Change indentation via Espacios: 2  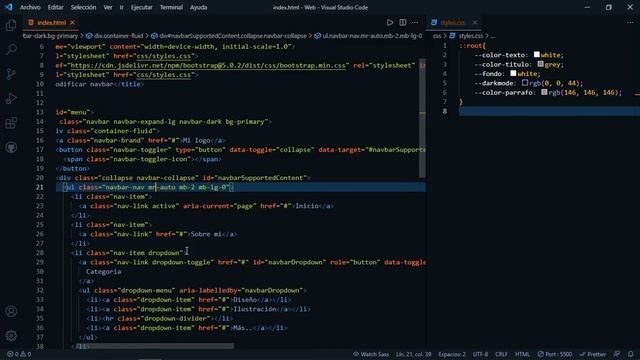(451, 354)
